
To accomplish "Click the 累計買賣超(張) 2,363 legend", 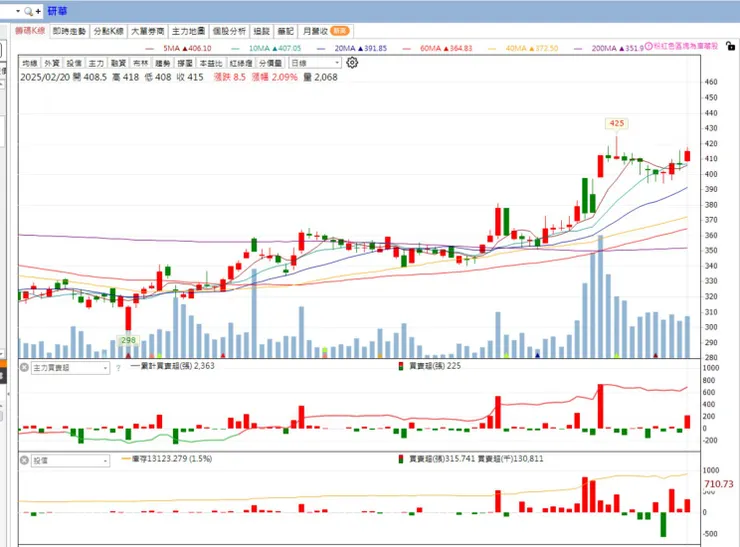I will [x=172, y=366].
